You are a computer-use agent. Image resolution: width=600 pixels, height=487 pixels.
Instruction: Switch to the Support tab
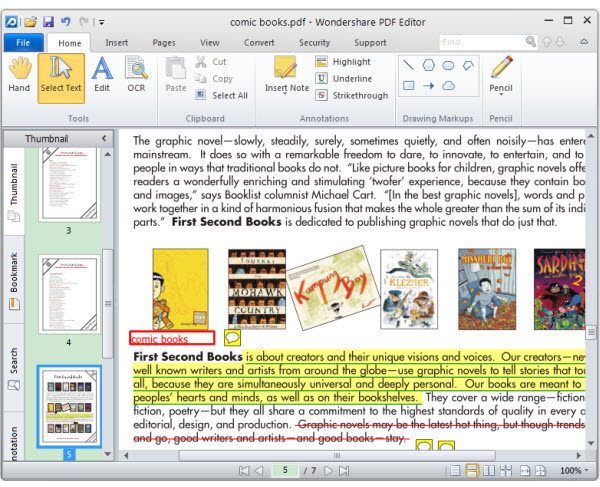[370, 42]
